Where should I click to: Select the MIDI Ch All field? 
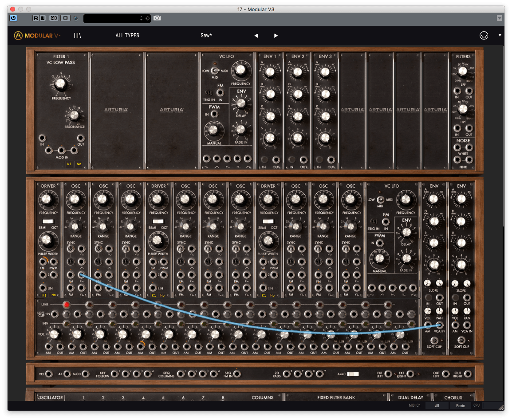click(437, 406)
